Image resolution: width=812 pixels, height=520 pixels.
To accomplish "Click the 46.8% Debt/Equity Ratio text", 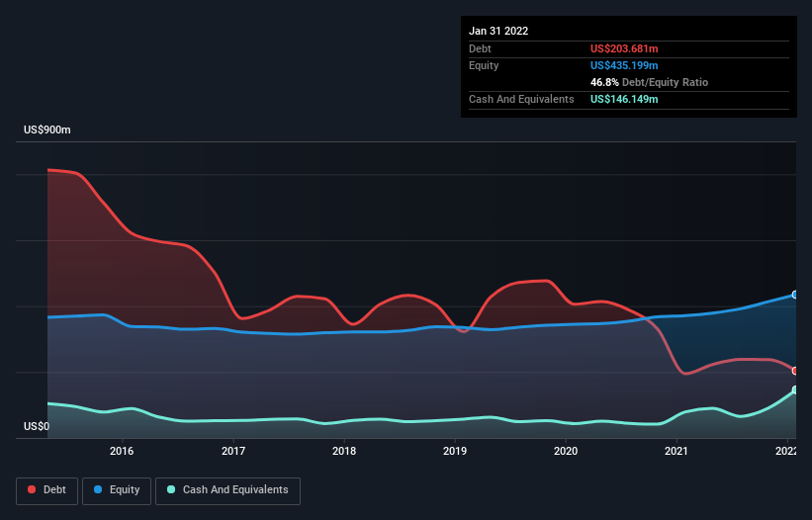I will [649, 82].
